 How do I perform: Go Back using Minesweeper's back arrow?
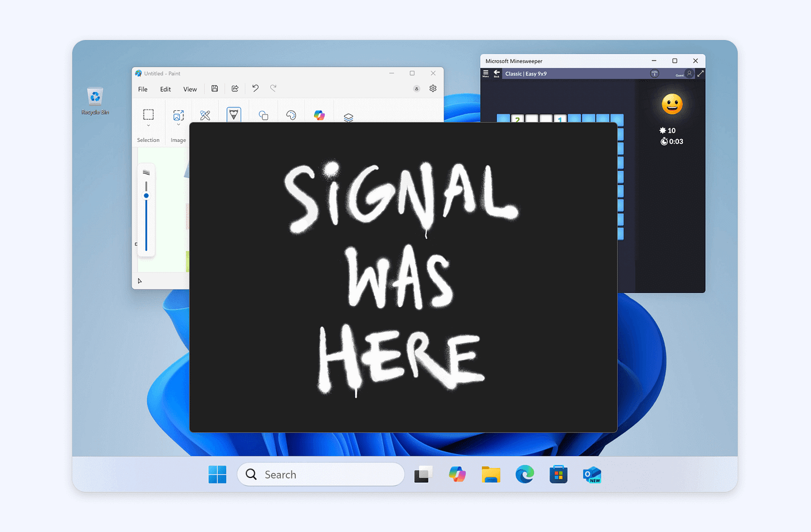[496, 73]
